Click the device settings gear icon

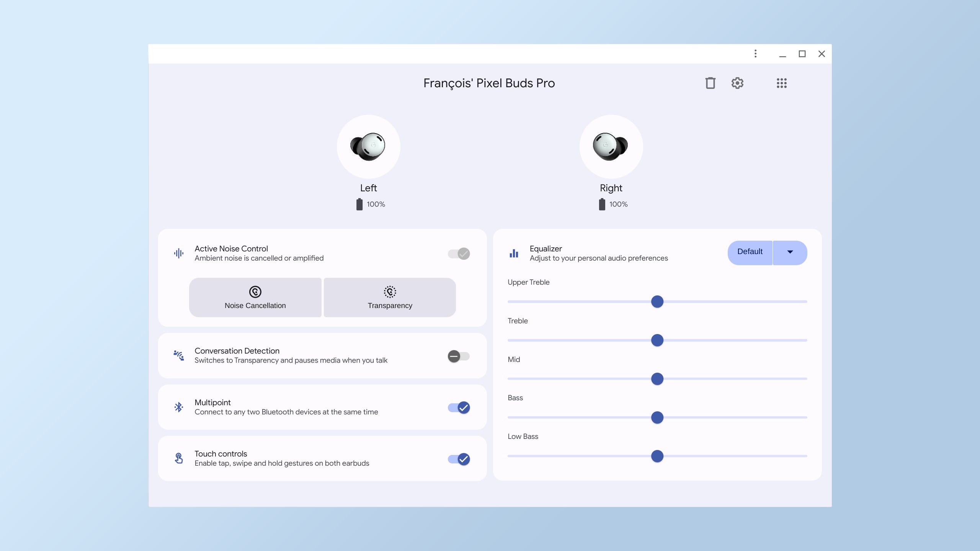coord(737,83)
